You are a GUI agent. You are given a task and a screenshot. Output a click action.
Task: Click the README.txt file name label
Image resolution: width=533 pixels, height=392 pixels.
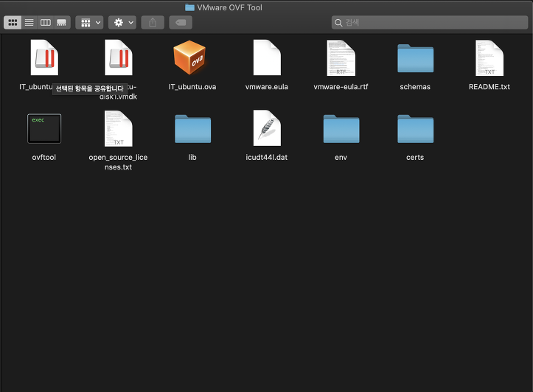pyautogui.click(x=490, y=87)
